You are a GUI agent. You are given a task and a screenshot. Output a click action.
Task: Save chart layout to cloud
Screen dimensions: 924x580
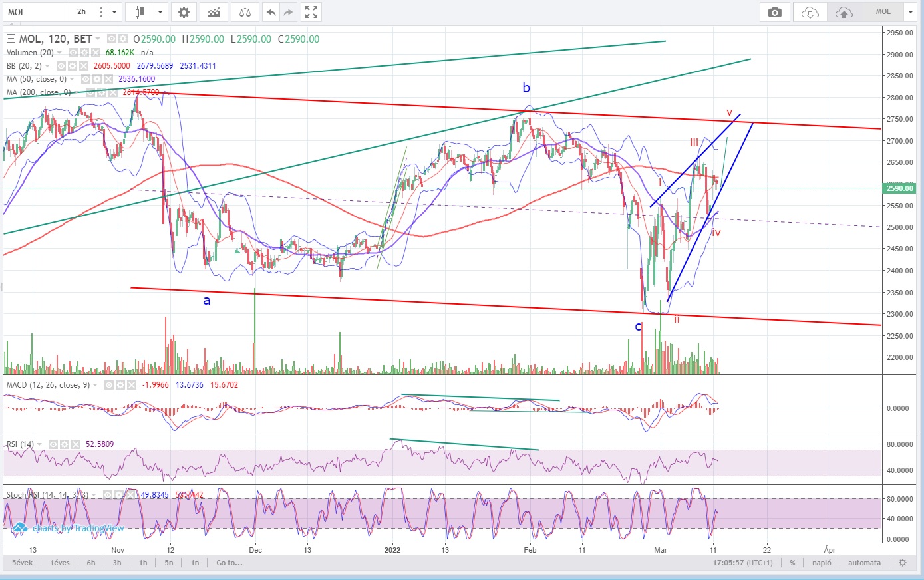[x=844, y=12]
